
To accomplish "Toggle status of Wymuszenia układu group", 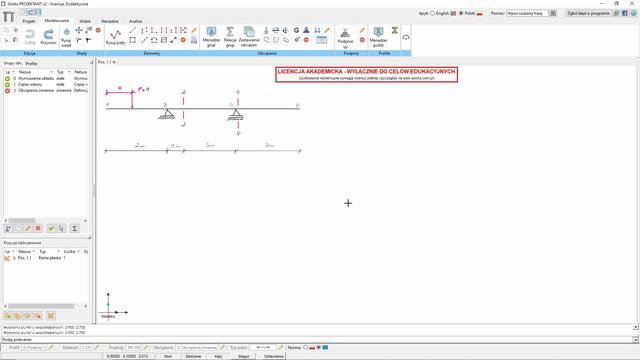I will (x=7, y=78).
